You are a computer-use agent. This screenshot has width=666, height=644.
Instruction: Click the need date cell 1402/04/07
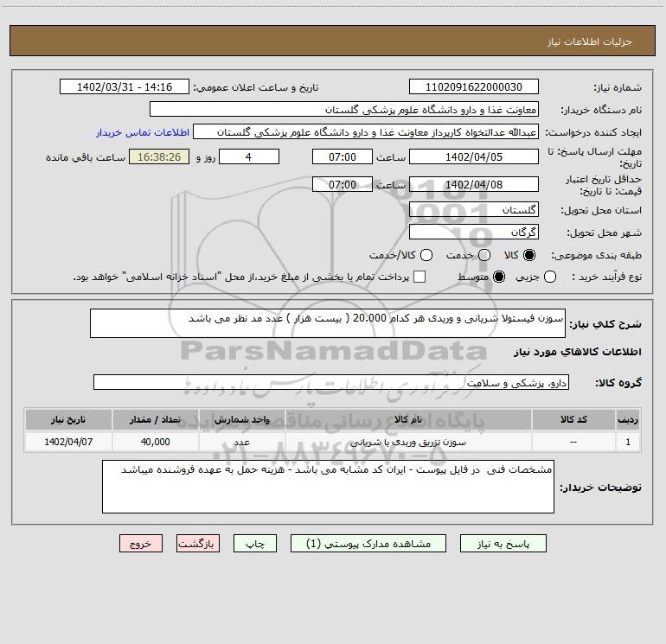pos(68,442)
